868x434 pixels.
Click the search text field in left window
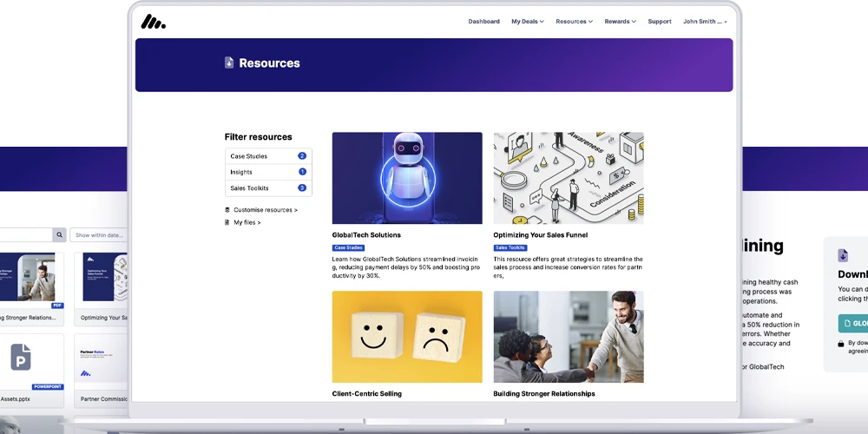tap(26, 234)
